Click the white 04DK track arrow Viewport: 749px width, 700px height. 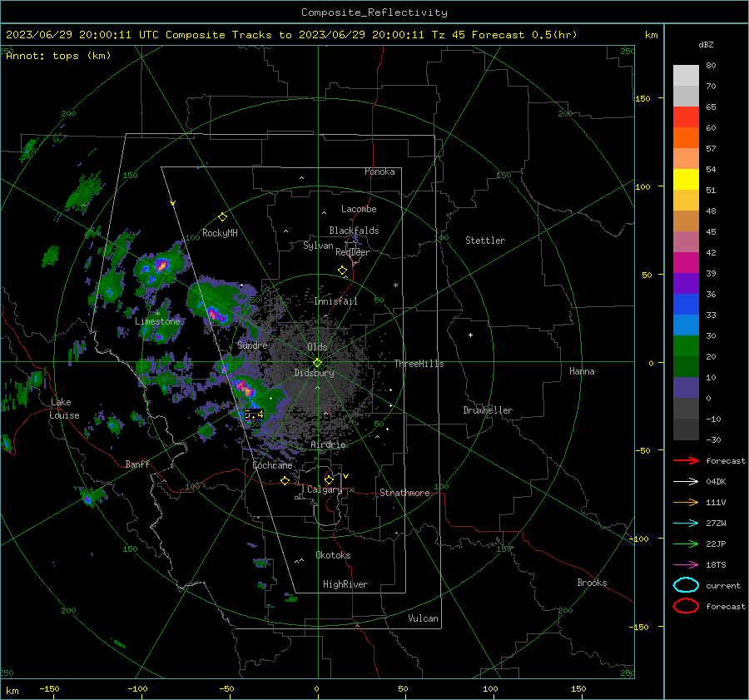pos(686,482)
